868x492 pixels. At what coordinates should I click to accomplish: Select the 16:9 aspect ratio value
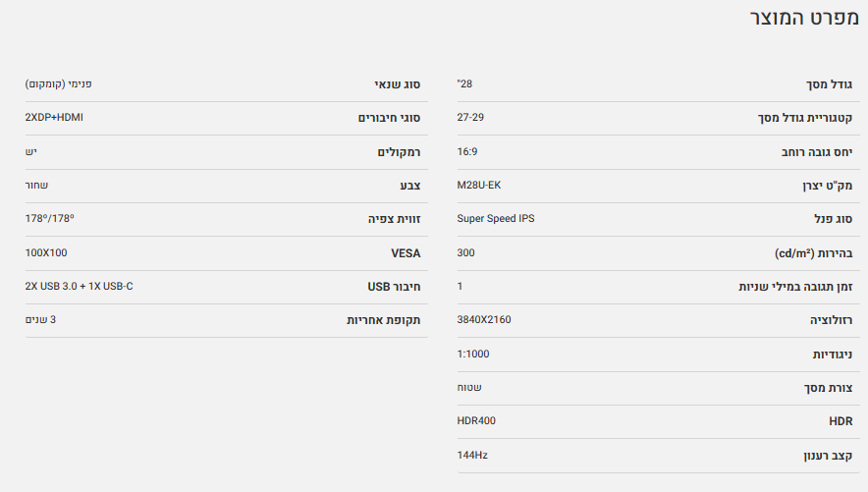467,151
